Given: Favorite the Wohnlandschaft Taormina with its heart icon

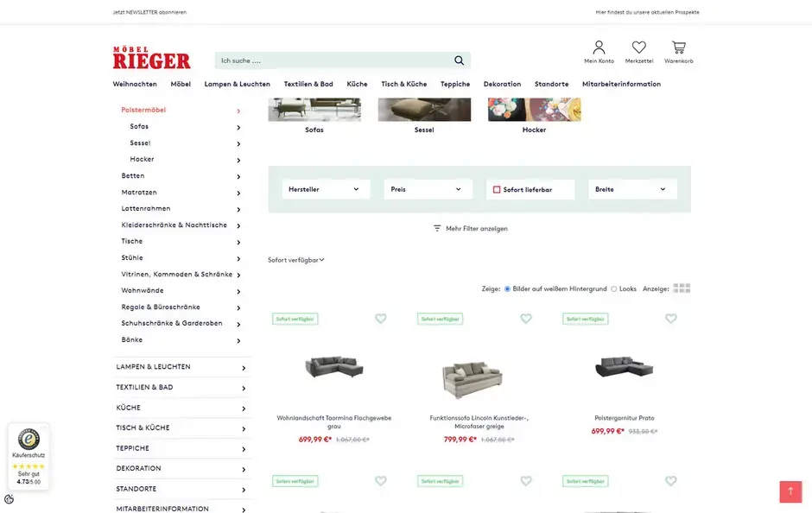Looking at the screenshot, I should [x=380, y=318].
